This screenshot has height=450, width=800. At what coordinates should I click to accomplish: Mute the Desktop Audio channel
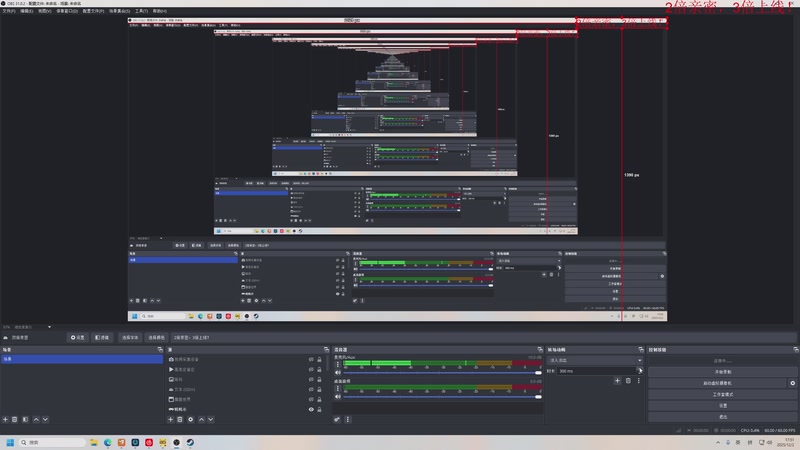click(337, 396)
